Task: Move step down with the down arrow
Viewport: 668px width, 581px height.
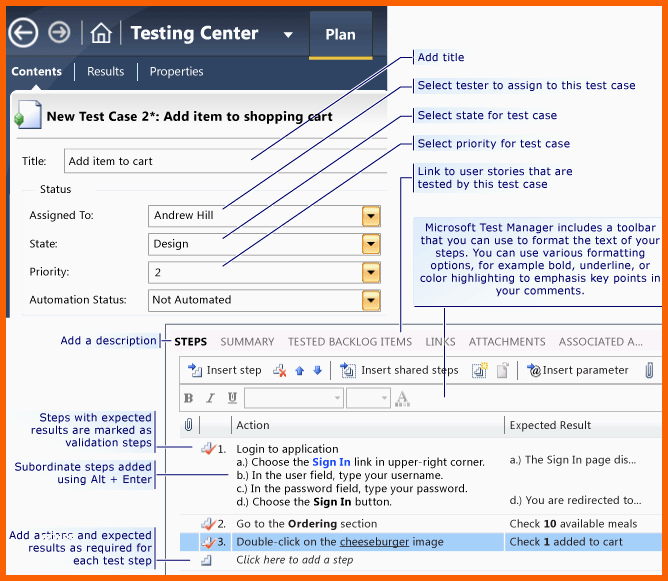Action: tap(317, 370)
